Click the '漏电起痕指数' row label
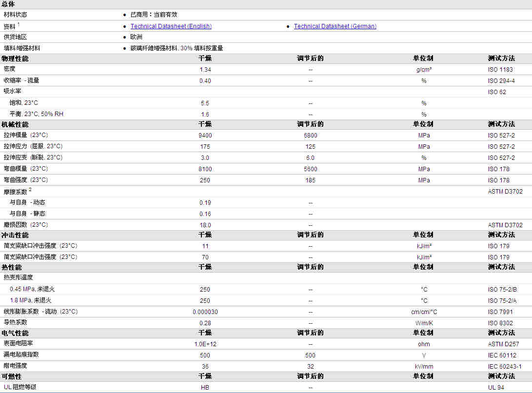The height and width of the screenshot is (393, 532). click(21, 354)
